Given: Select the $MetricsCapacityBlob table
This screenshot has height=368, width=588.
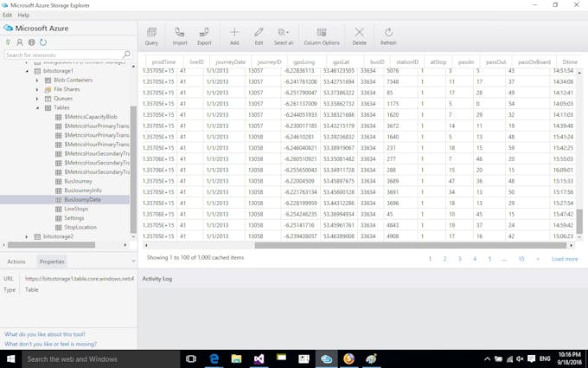Looking at the screenshot, I should click(x=91, y=117).
